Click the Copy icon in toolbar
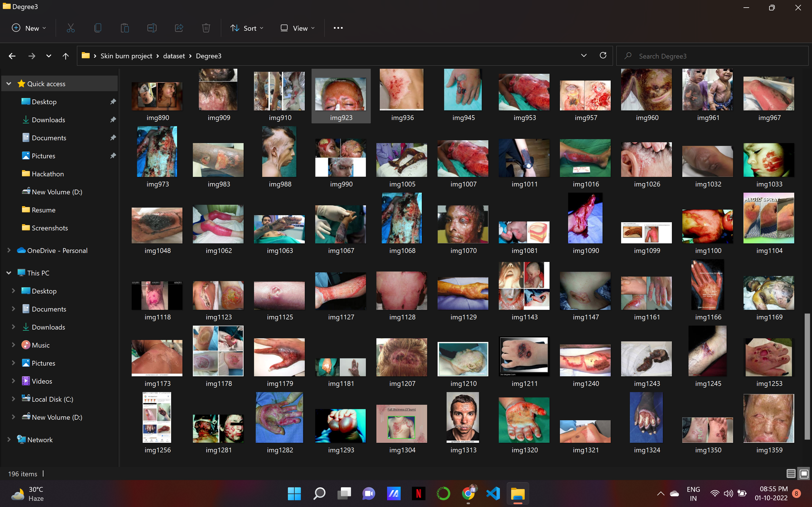Viewport: 812px width, 507px height. pos(98,28)
